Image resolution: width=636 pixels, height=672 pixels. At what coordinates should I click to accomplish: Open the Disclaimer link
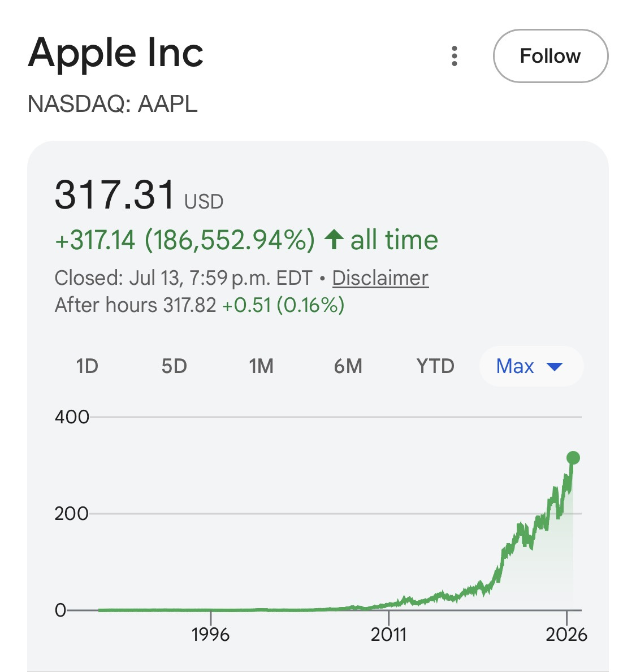pyautogui.click(x=380, y=278)
